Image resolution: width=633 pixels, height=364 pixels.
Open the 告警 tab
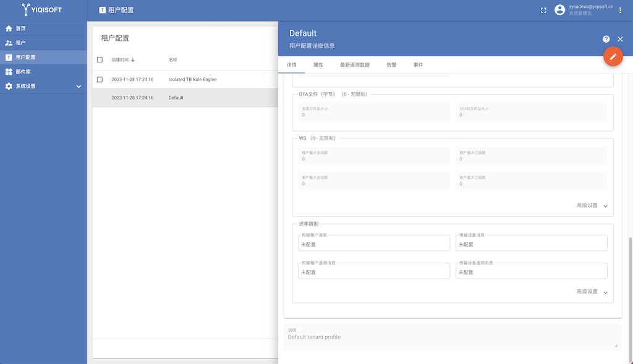(391, 65)
